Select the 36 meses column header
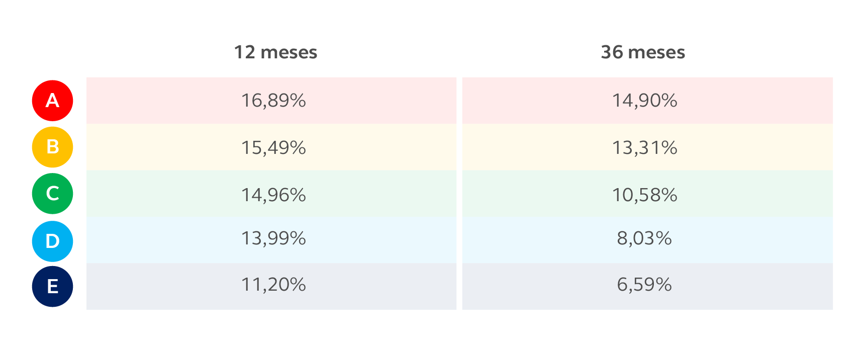The height and width of the screenshot is (345, 868). pyautogui.click(x=643, y=52)
